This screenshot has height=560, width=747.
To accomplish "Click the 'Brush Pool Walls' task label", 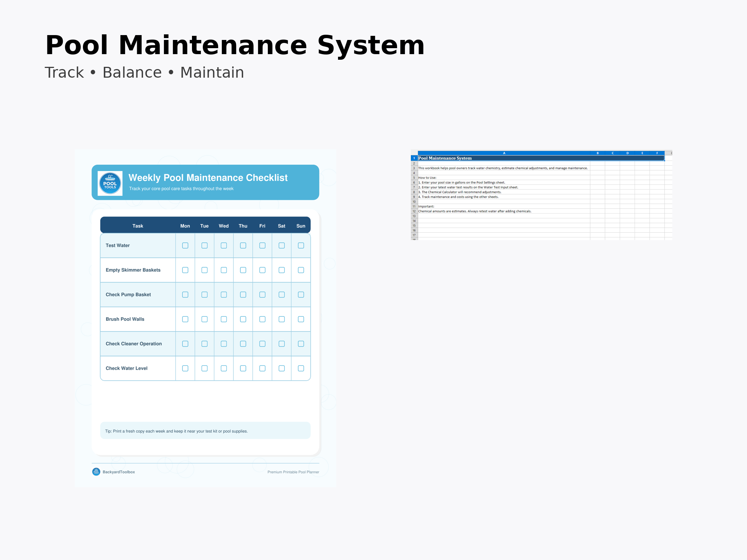I will pyautogui.click(x=125, y=319).
